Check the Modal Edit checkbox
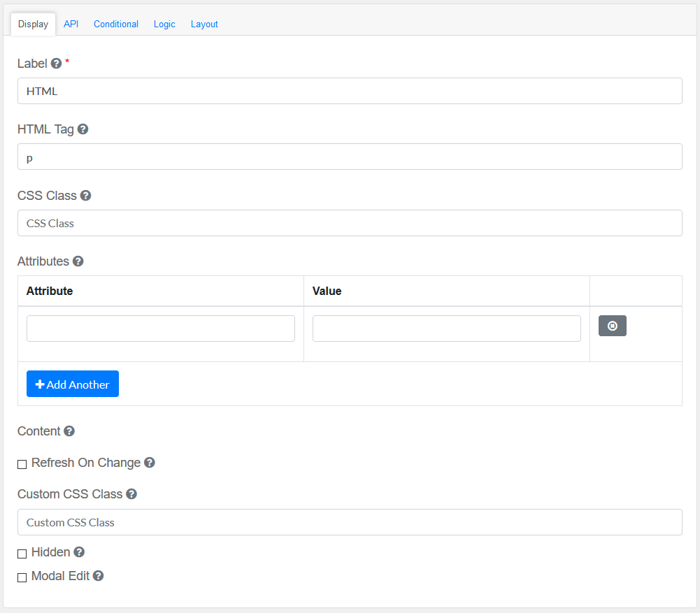Viewport: 700px width, 613px height. tap(22, 577)
